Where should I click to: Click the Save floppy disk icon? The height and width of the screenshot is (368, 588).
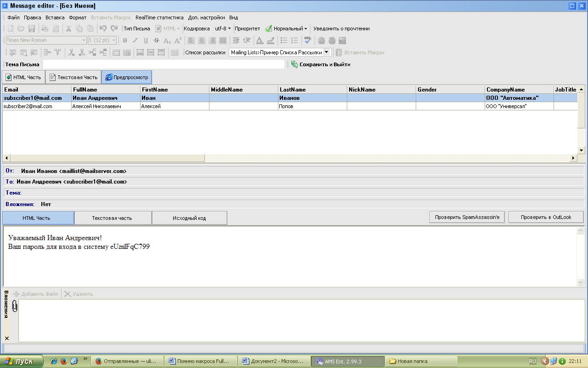pos(32,29)
